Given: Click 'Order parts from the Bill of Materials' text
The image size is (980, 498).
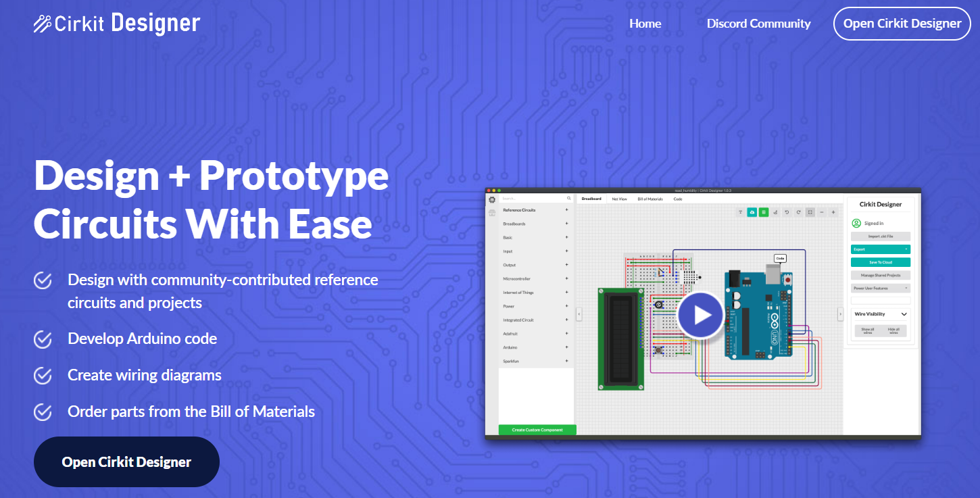Looking at the screenshot, I should click(191, 411).
